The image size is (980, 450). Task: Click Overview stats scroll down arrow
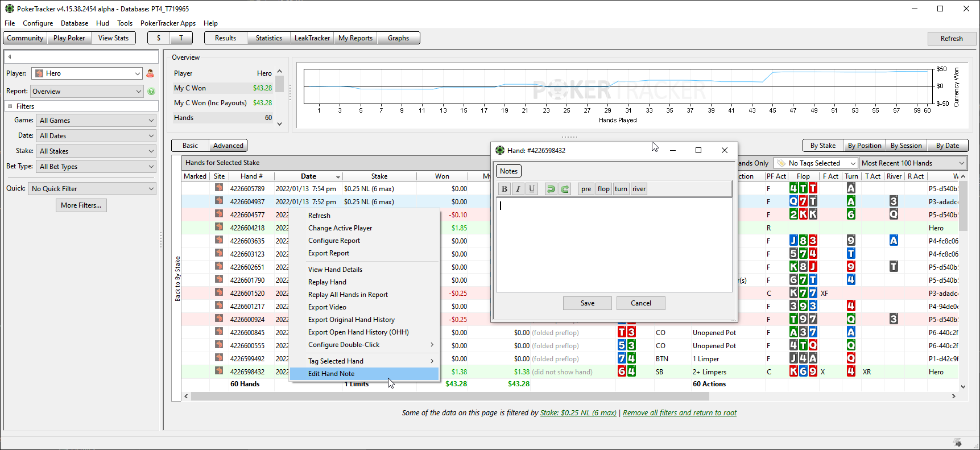[x=279, y=123]
